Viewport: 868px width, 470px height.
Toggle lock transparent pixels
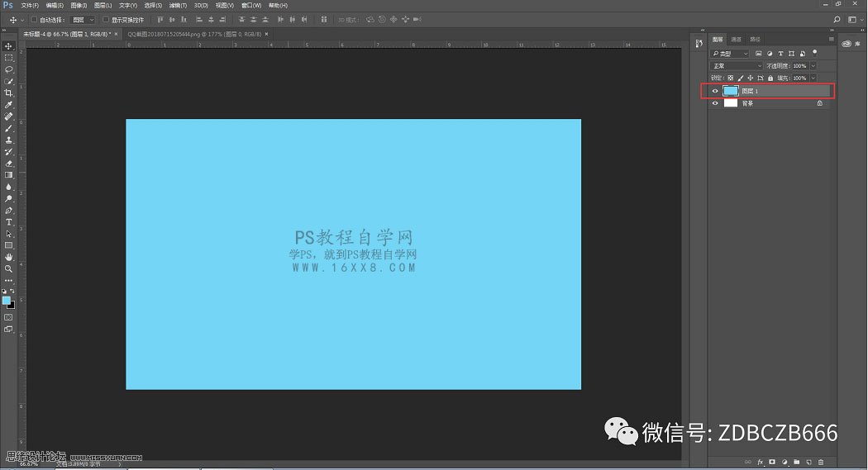tap(730, 78)
